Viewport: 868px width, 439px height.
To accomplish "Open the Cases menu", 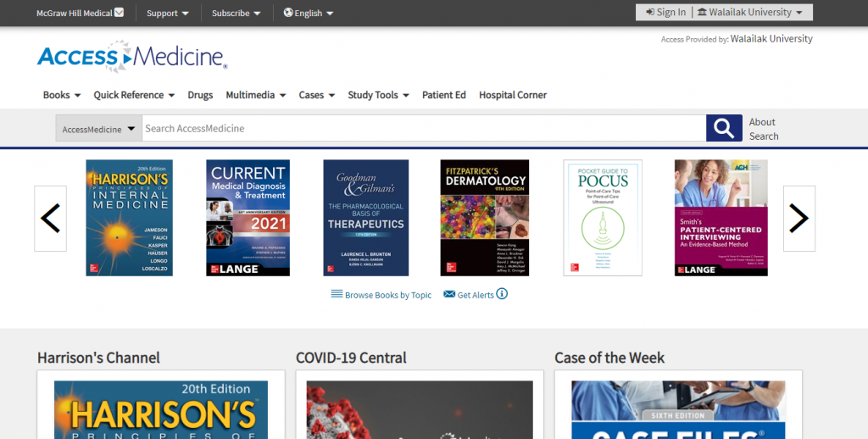I will tap(317, 95).
